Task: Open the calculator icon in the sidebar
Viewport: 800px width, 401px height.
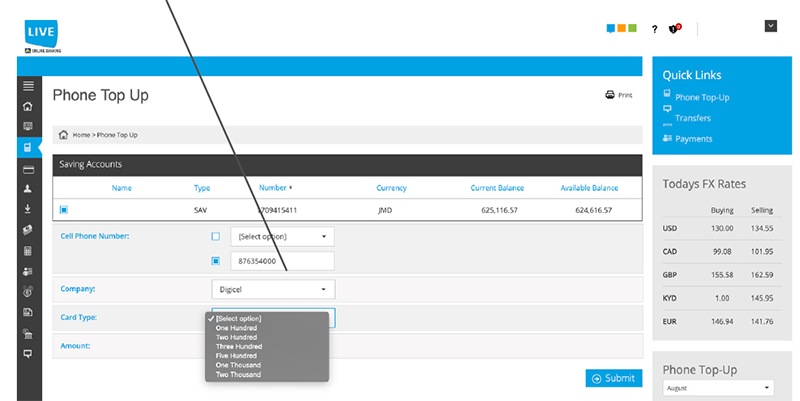Action: click(x=28, y=250)
